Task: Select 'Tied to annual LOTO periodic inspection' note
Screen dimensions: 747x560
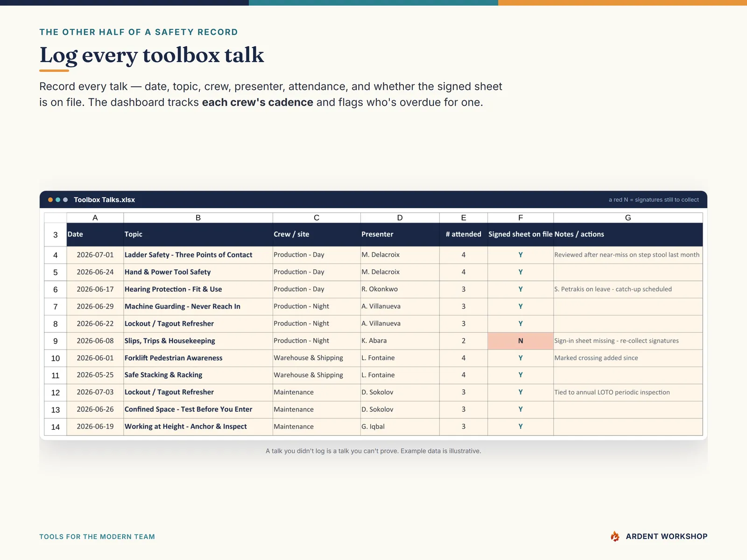Action: coord(628,392)
